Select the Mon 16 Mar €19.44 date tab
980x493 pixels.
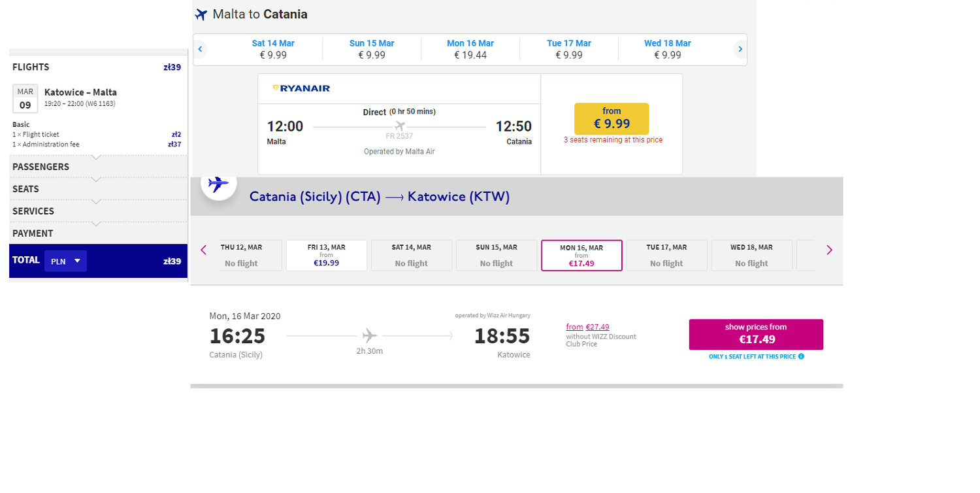tap(470, 49)
